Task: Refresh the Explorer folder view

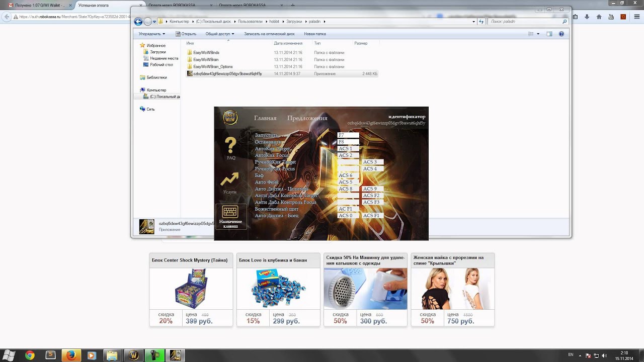Action: click(481, 22)
